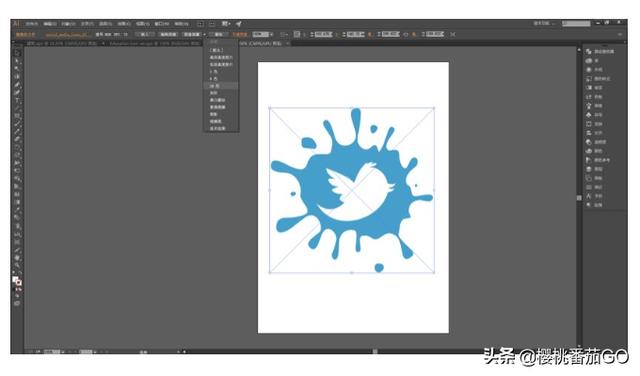The height and width of the screenshot is (376, 640).
Task: Open the 文件 (File) menu
Action: [31, 24]
